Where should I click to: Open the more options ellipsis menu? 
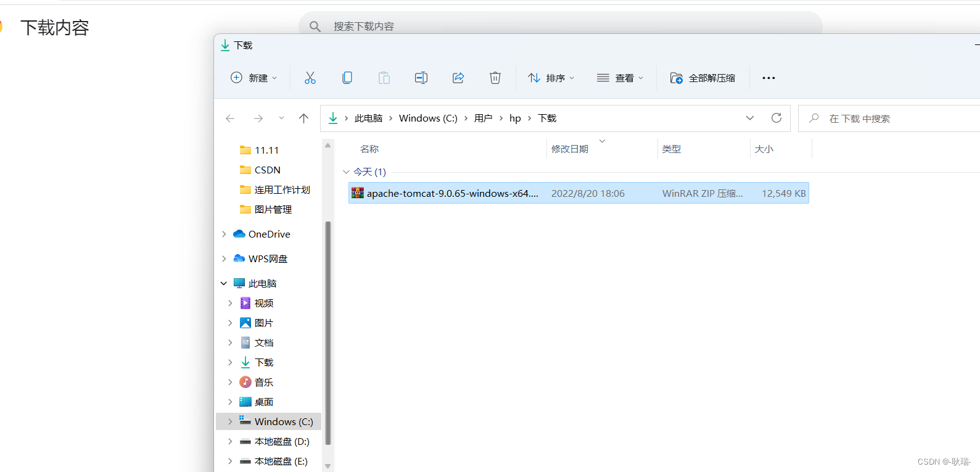768,78
